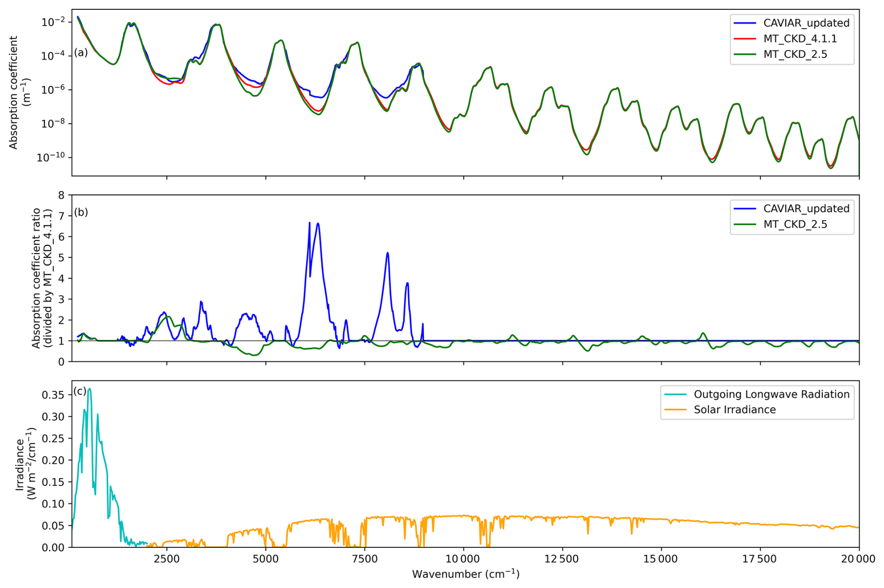Click the (b) panel label
Image resolution: width=884 pixels, height=588 pixels.
pyautogui.click(x=81, y=212)
